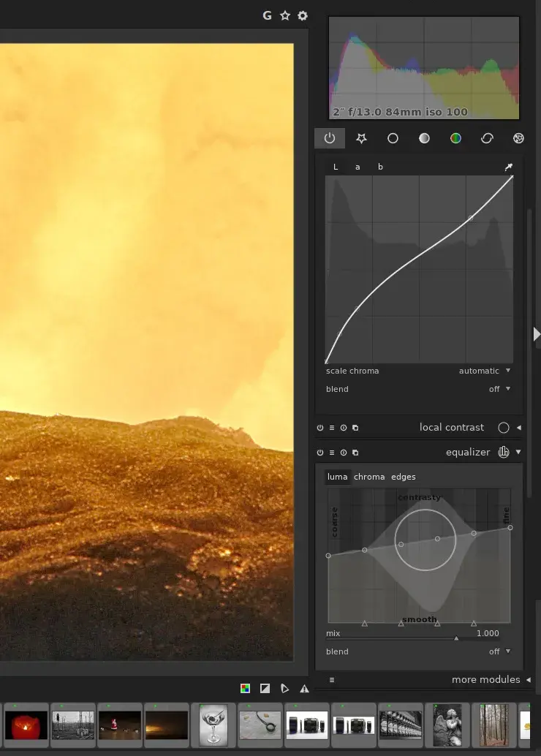541x756 pixels.
Task: Show active modules group (power icon)
Action: point(330,138)
